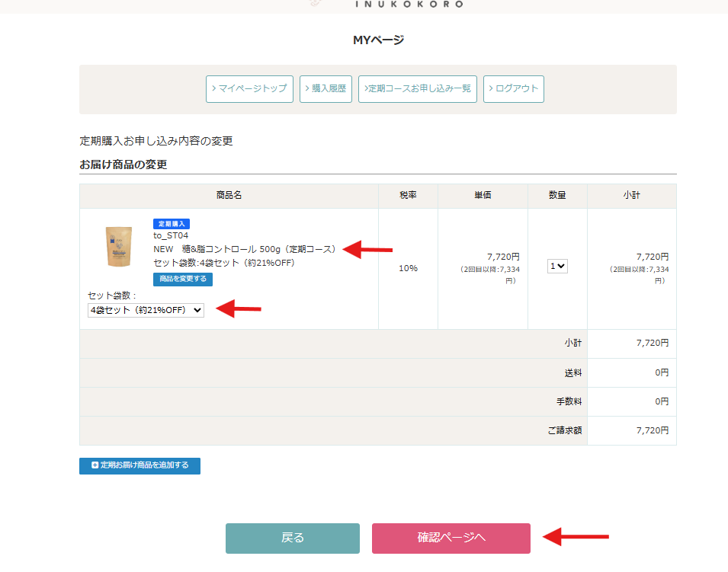Log out via ログアウト button
Viewport: 728px width, 572px height.
(x=513, y=88)
